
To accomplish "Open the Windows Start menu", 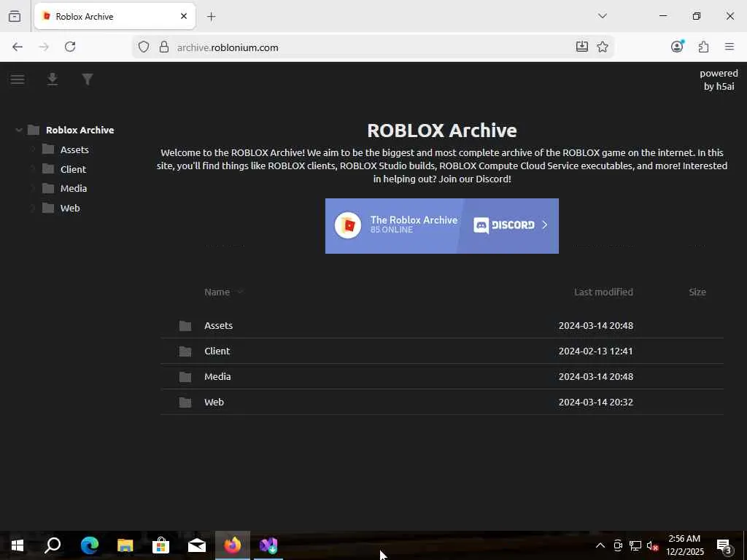I will coord(18,545).
